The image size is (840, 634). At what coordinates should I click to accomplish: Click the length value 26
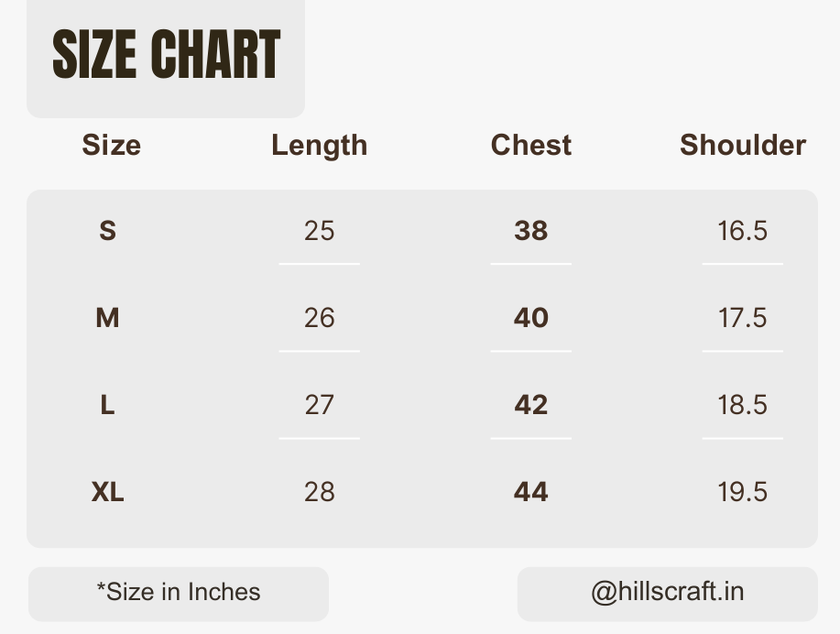click(320, 318)
